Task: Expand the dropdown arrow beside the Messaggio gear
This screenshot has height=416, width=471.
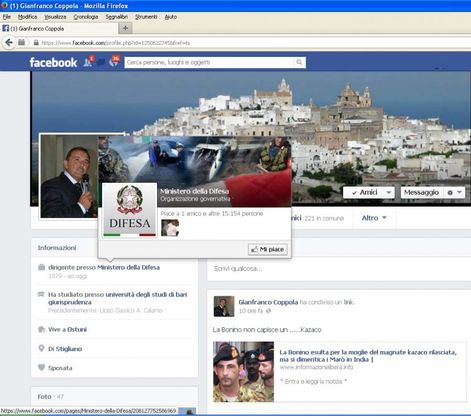Action: coord(459,192)
